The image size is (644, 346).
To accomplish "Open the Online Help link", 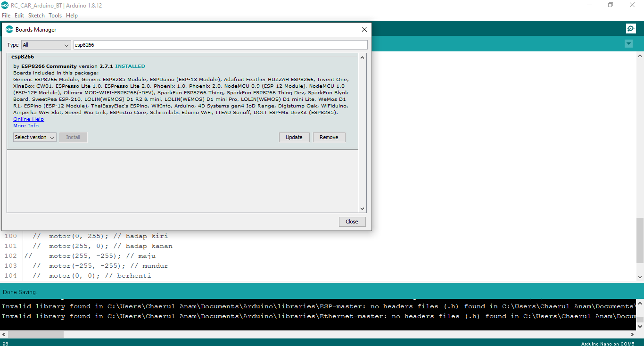I will pyautogui.click(x=28, y=119).
